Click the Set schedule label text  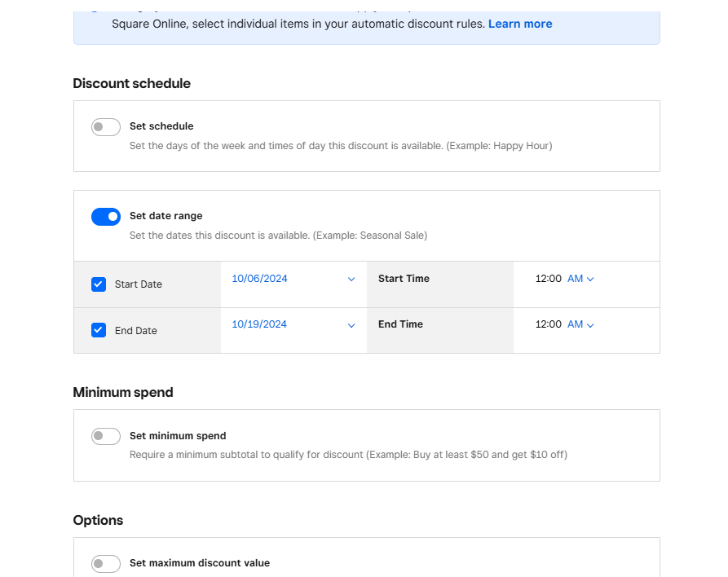click(x=161, y=126)
